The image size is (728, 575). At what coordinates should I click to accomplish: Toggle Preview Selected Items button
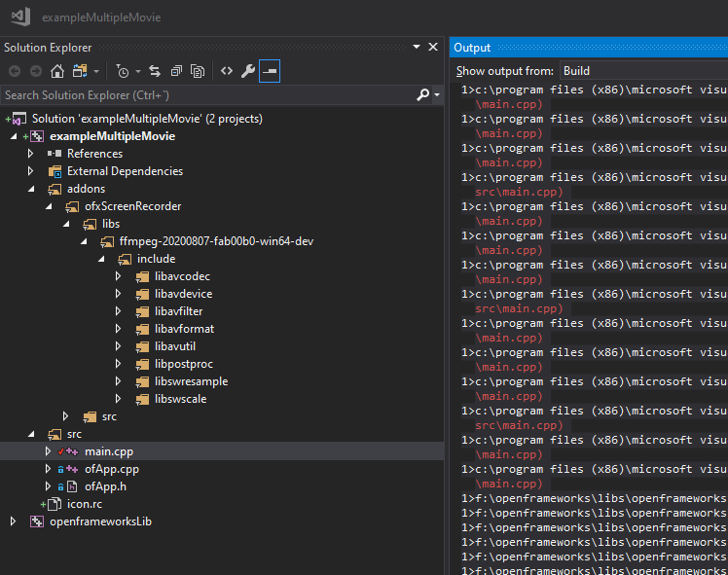coord(270,71)
